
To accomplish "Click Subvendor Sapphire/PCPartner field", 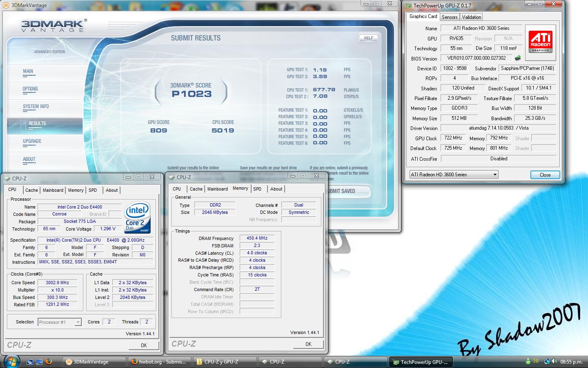I will click(528, 68).
